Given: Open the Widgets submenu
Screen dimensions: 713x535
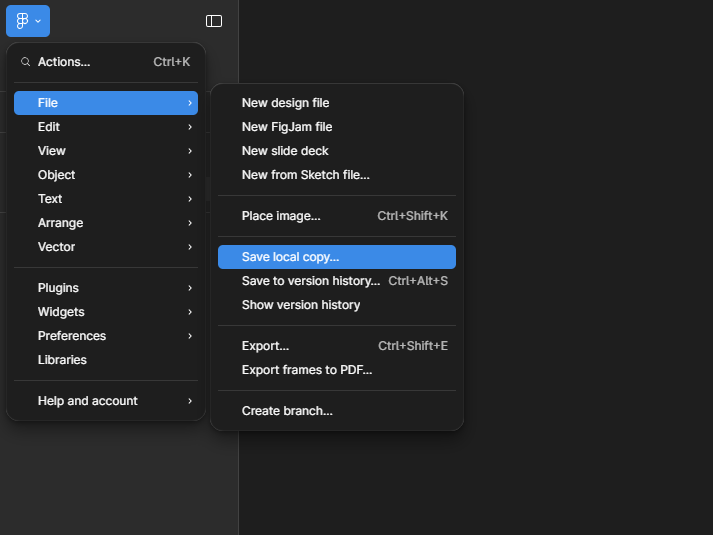Looking at the screenshot, I should tap(106, 312).
